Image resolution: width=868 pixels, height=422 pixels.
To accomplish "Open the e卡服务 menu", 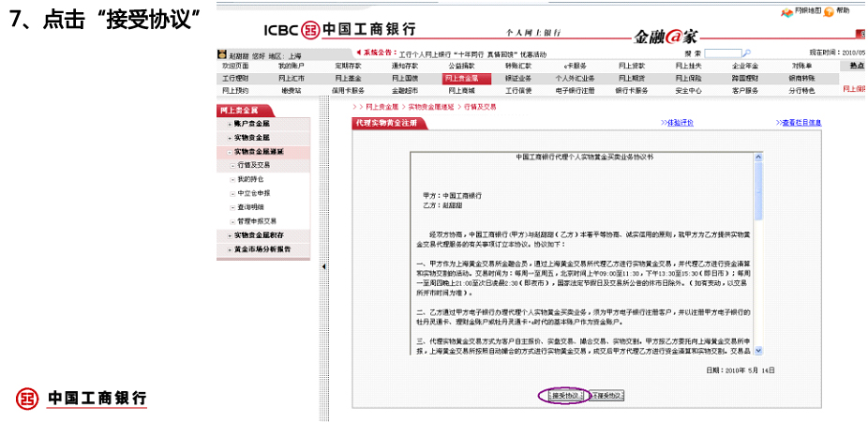I will (576, 66).
